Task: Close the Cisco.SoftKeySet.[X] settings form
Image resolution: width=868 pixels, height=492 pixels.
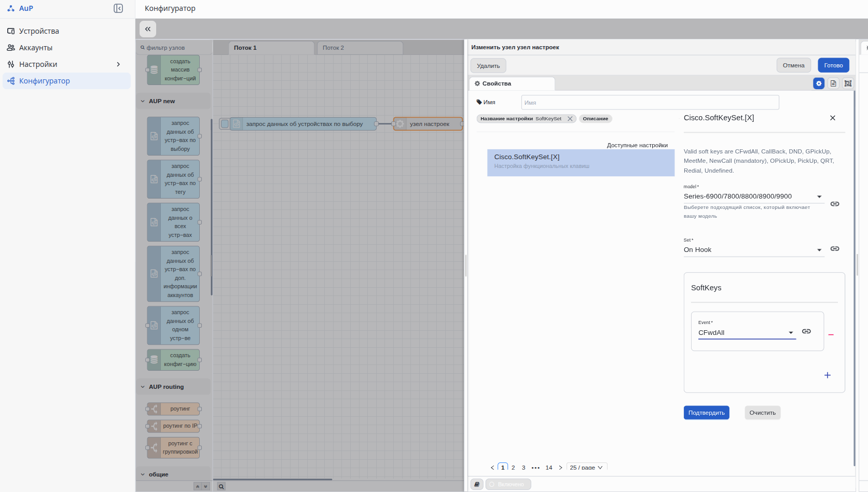Action: pyautogui.click(x=833, y=118)
